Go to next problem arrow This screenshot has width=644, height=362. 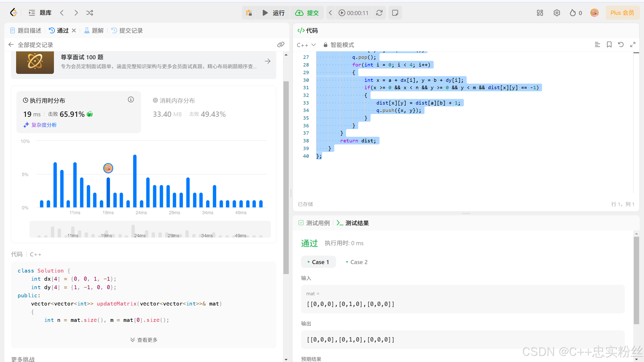pyautogui.click(x=76, y=13)
